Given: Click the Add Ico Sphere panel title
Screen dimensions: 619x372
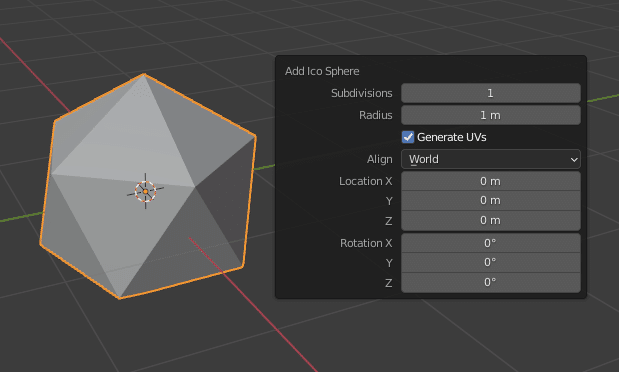Looking at the screenshot, I should click(x=322, y=71).
